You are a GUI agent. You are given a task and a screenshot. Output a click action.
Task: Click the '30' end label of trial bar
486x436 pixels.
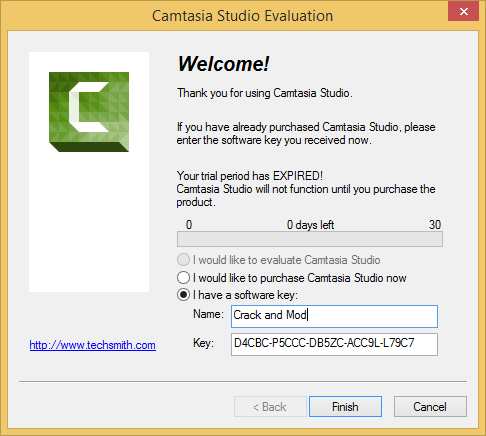[435, 225]
